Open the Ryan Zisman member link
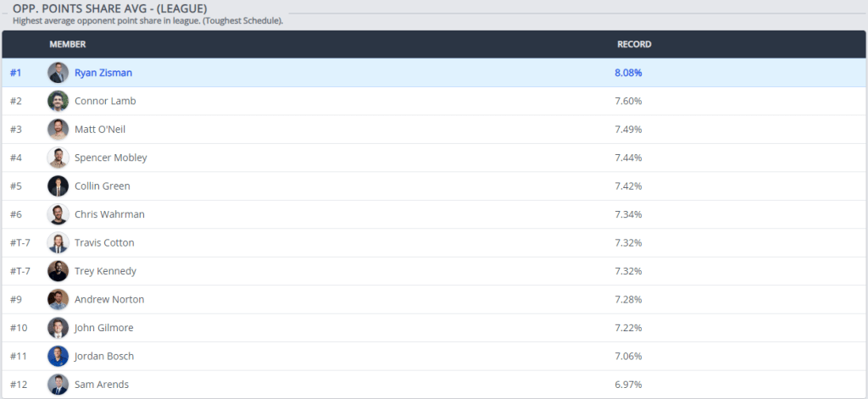868x399 pixels. click(x=103, y=73)
